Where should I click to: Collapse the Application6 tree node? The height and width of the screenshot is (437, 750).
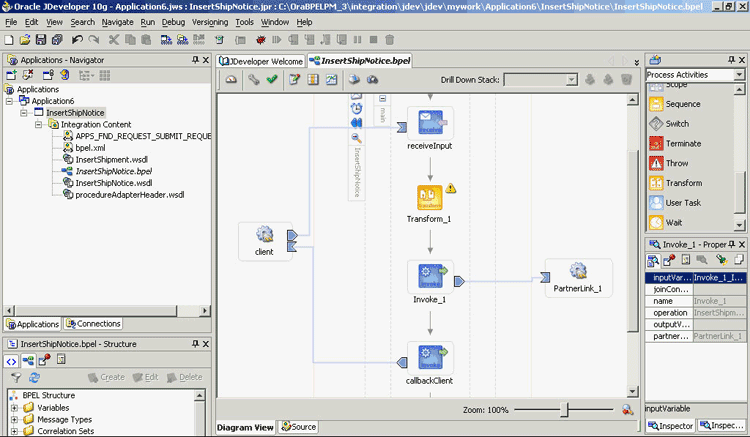point(9,101)
